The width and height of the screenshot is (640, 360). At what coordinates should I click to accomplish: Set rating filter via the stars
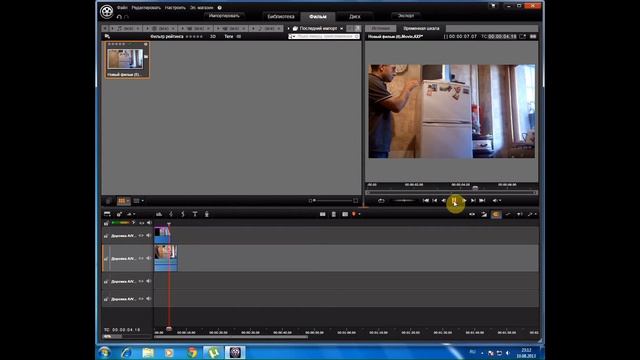194,36
